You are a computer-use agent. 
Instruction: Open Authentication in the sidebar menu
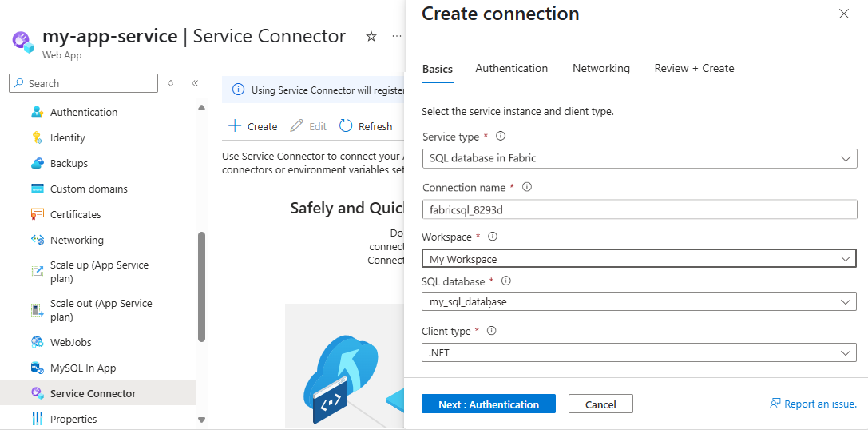click(84, 112)
